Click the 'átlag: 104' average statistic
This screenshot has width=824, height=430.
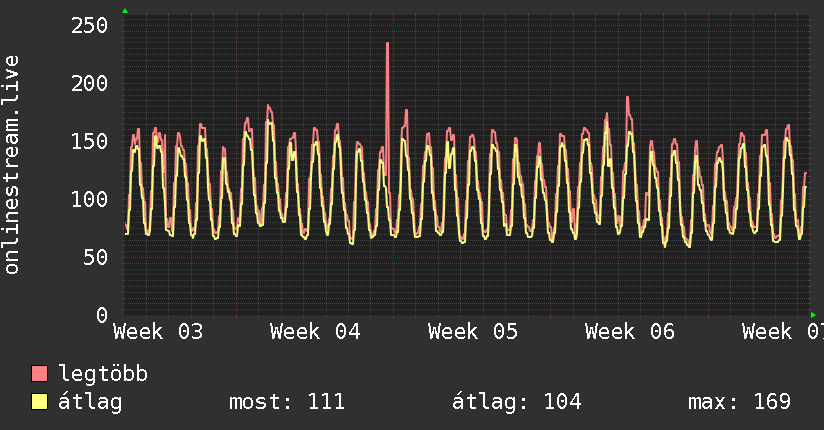pos(517,402)
